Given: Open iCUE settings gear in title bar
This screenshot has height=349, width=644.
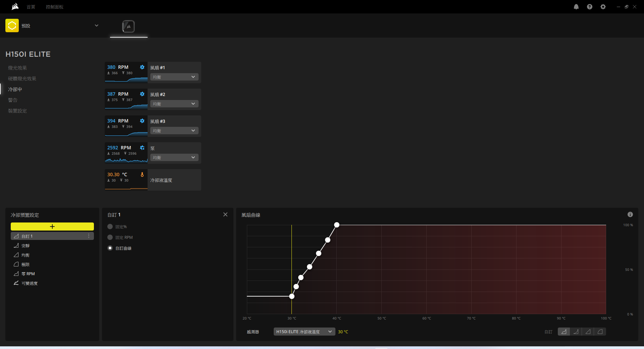Looking at the screenshot, I should click(x=603, y=7).
